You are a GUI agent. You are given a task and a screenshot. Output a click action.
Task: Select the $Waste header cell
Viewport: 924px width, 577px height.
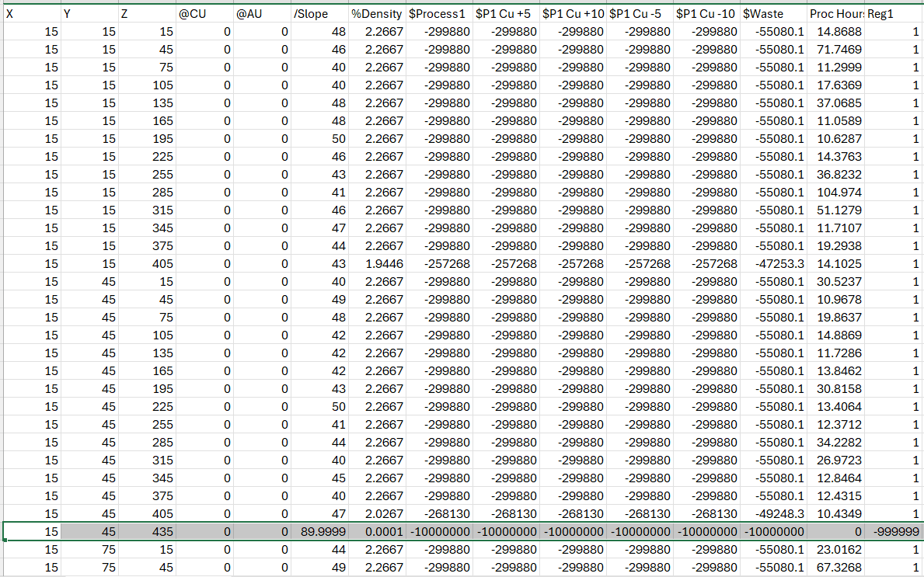773,14
